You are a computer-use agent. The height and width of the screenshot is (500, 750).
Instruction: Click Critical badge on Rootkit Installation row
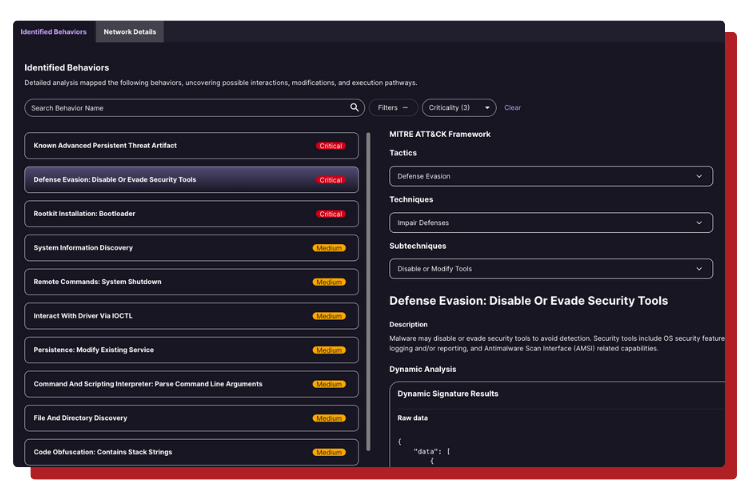[x=331, y=214]
